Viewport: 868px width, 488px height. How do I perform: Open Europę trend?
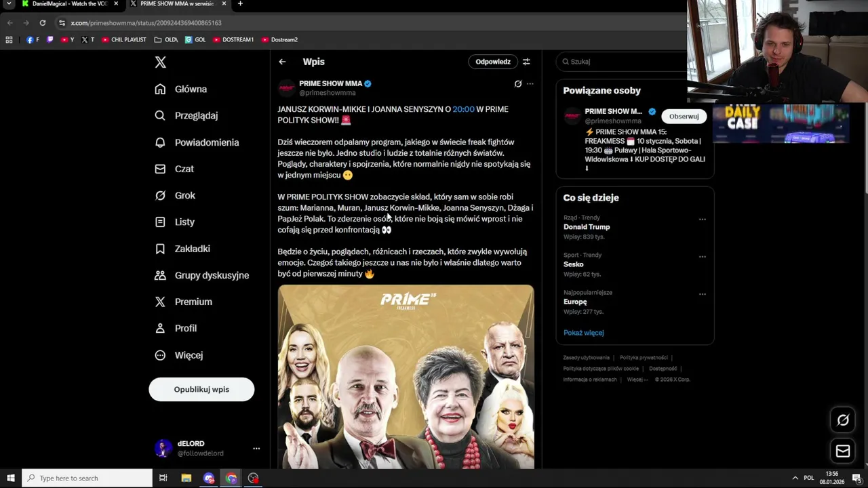(575, 302)
